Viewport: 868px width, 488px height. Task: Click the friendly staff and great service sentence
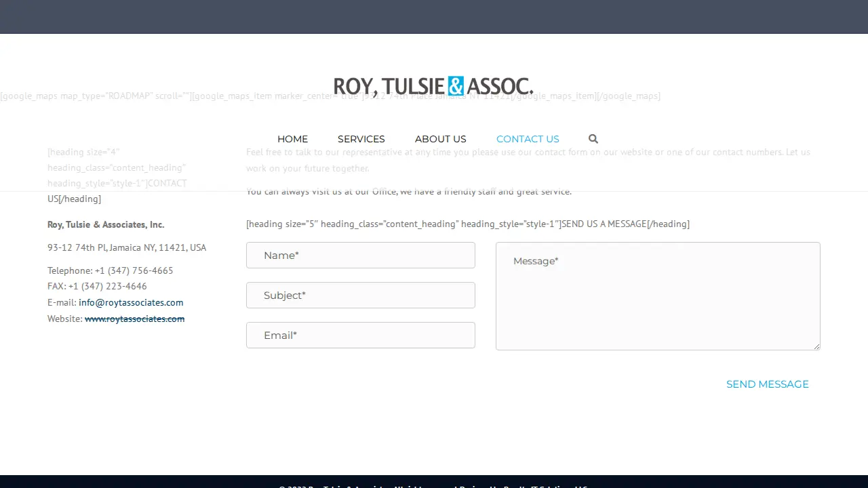pos(409,191)
